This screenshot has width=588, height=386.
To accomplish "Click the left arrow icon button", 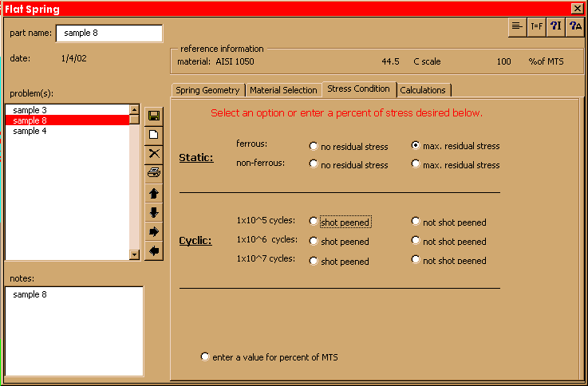I will pyautogui.click(x=154, y=250).
